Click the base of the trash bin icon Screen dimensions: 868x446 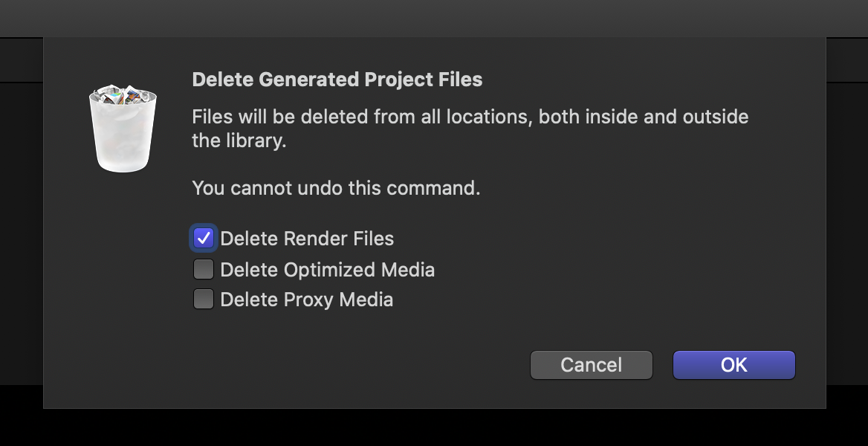tap(123, 165)
